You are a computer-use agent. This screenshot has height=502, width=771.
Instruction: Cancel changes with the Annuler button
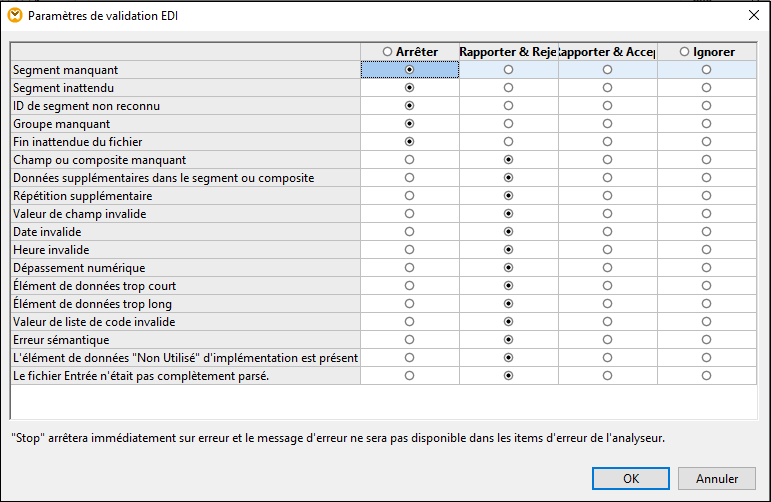(x=717, y=478)
